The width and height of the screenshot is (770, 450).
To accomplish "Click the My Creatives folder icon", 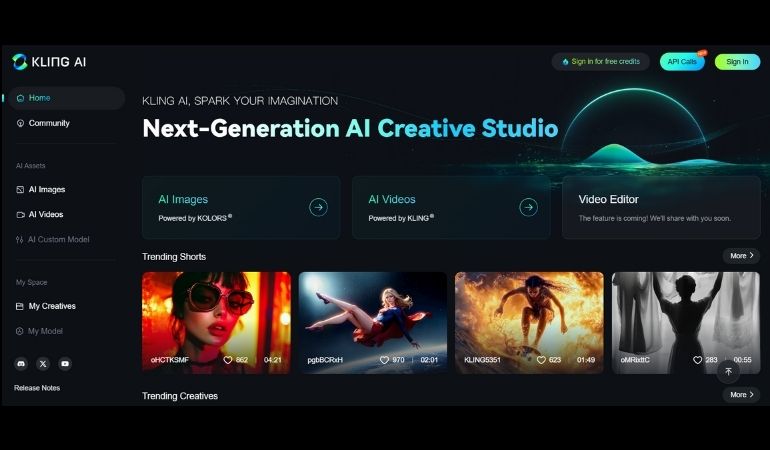I will pyautogui.click(x=20, y=306).
